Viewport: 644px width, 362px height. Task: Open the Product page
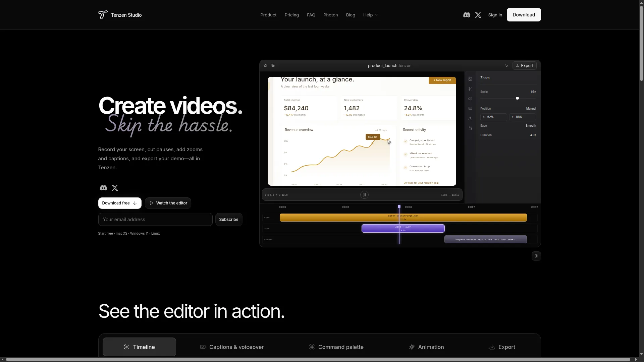coord(268,15)
